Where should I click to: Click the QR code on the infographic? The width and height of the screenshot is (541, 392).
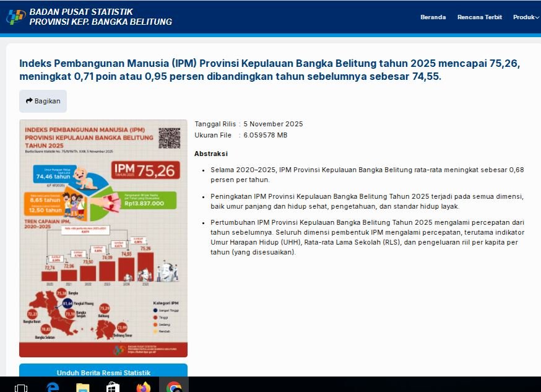click(x=169, y=138)
